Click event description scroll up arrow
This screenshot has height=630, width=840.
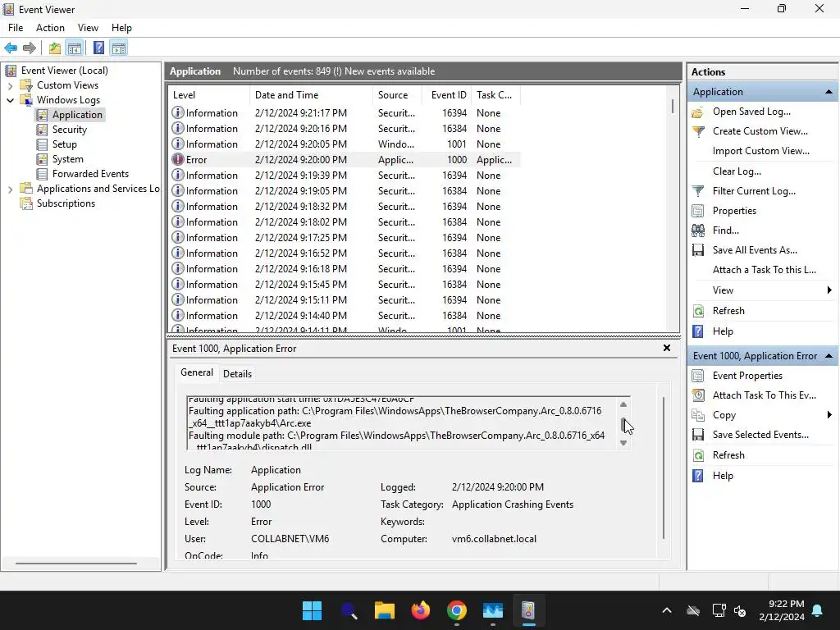[623, 404]
